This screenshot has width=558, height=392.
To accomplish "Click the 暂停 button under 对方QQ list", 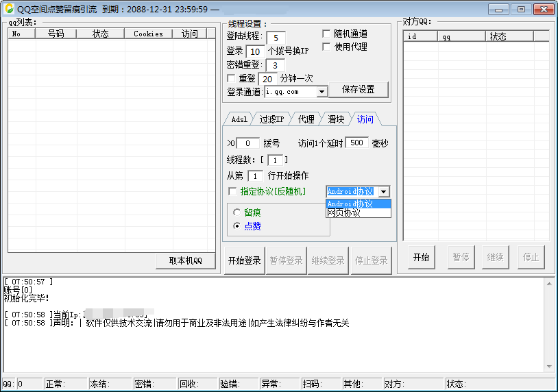I will tap(461, 257).
